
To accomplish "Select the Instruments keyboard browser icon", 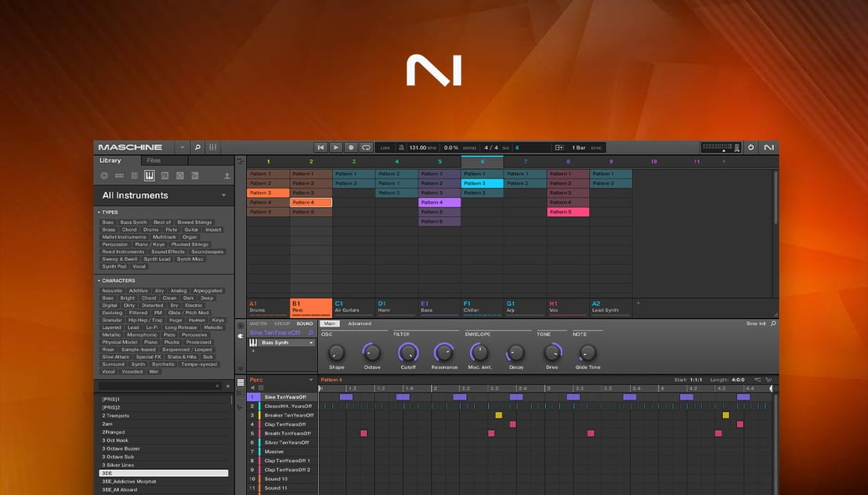I will coord(150,175).
